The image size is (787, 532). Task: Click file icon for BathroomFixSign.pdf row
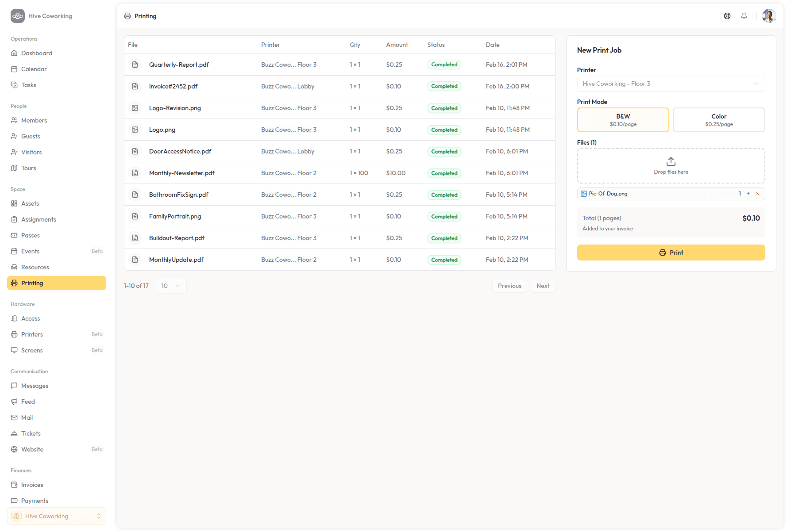135,195
